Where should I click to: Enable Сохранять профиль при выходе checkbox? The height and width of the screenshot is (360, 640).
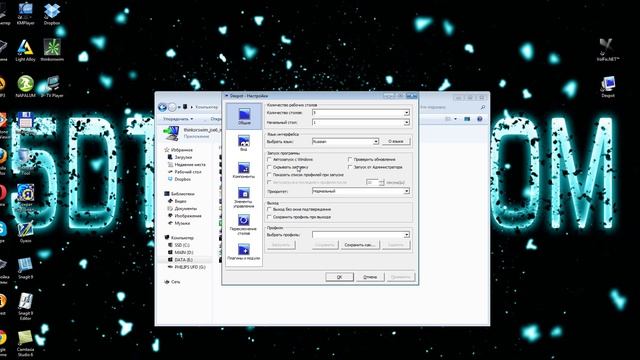click(x=269, y=217)
